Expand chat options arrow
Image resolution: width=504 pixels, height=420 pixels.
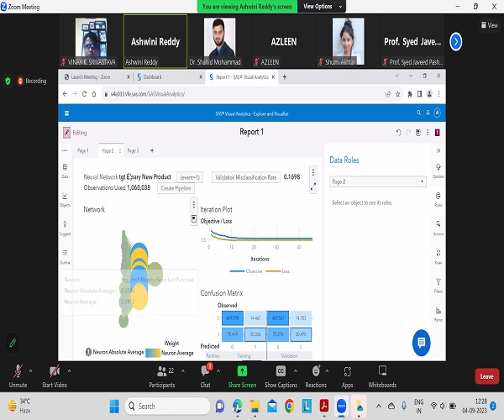pos(218,370)
